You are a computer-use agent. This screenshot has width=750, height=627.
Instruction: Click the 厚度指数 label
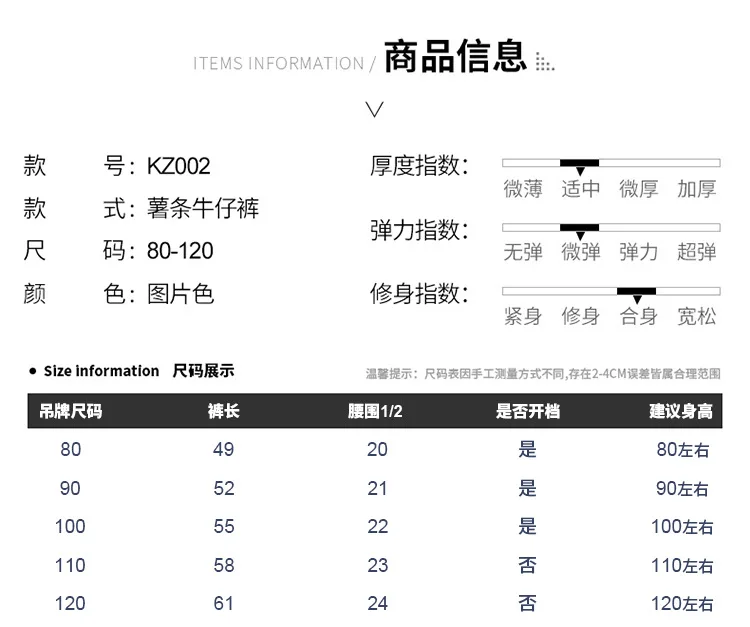point(419,166)
